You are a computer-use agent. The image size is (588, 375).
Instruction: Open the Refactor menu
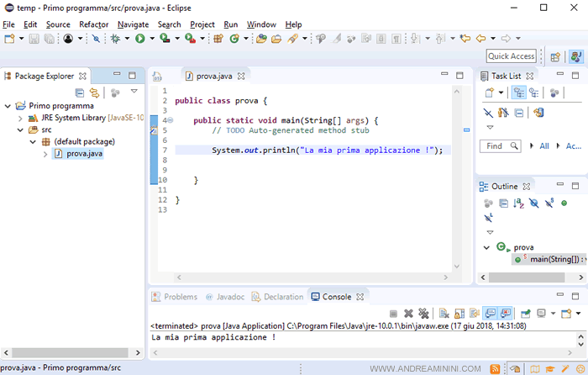tap(93, 24)
